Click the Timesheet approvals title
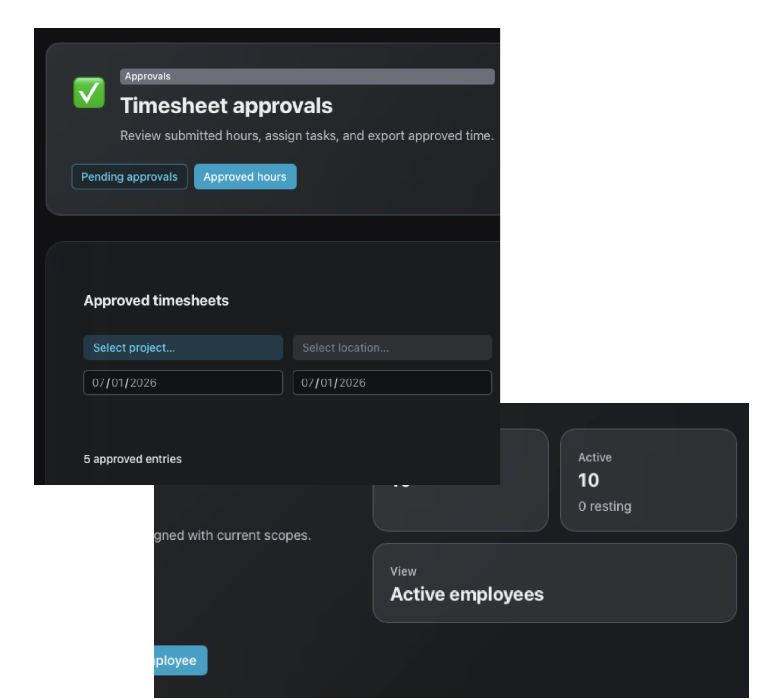Screen dimensions: 757x700 pos(226,106)
